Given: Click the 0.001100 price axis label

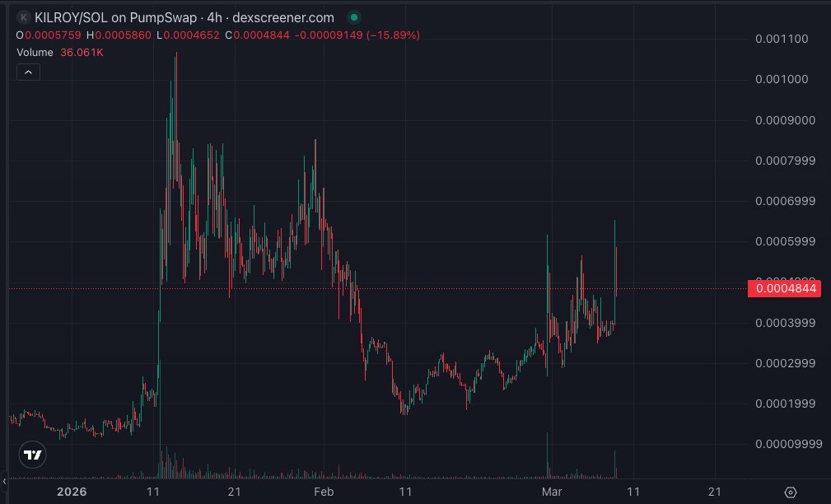Looking at the screenshot, I should [x=782, y=39].
